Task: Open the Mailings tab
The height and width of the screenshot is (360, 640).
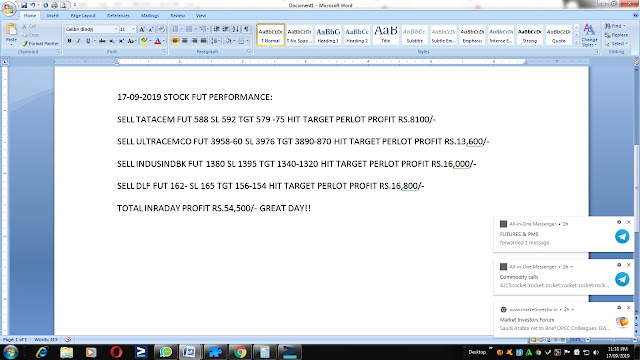Action: tap(150, 16)
